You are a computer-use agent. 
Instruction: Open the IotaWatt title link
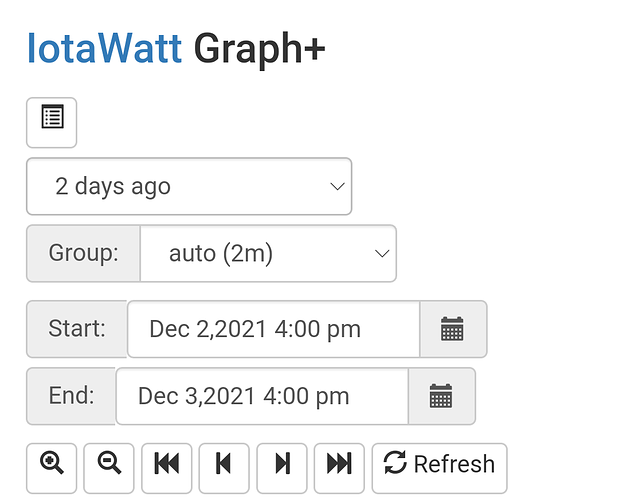(105, 49)
